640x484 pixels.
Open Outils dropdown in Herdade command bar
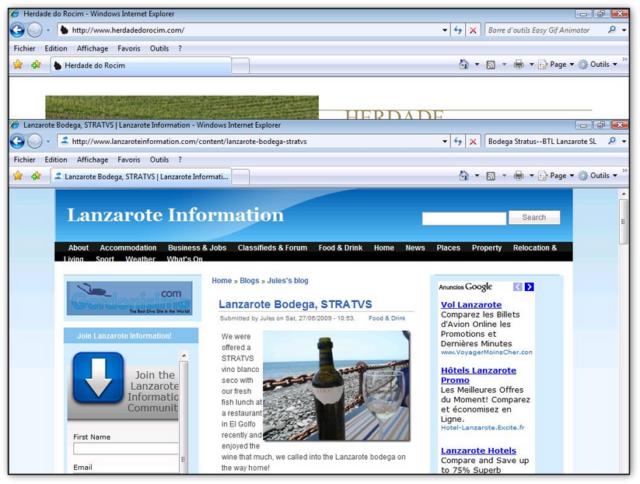(598, 64)
